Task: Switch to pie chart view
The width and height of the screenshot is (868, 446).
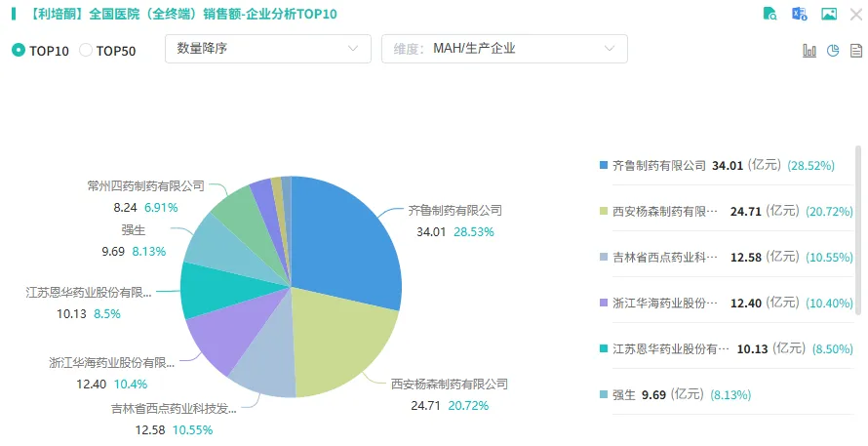Action: point(833,51)
